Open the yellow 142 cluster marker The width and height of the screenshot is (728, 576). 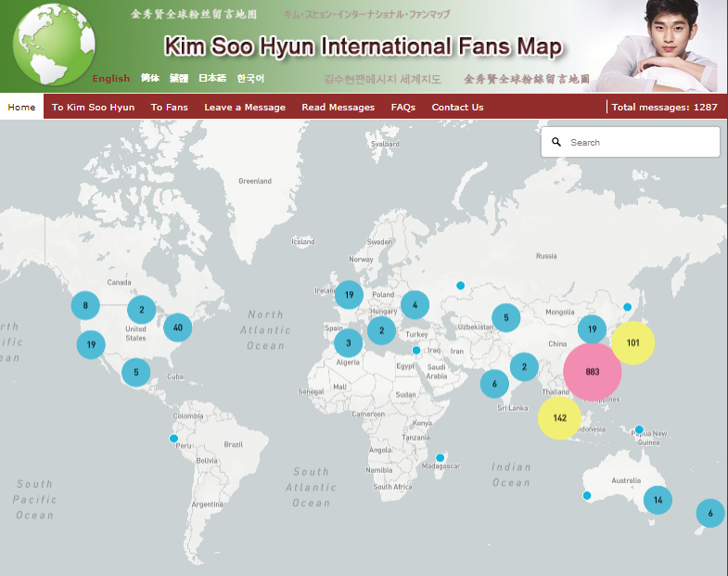(x=559, y=418)
